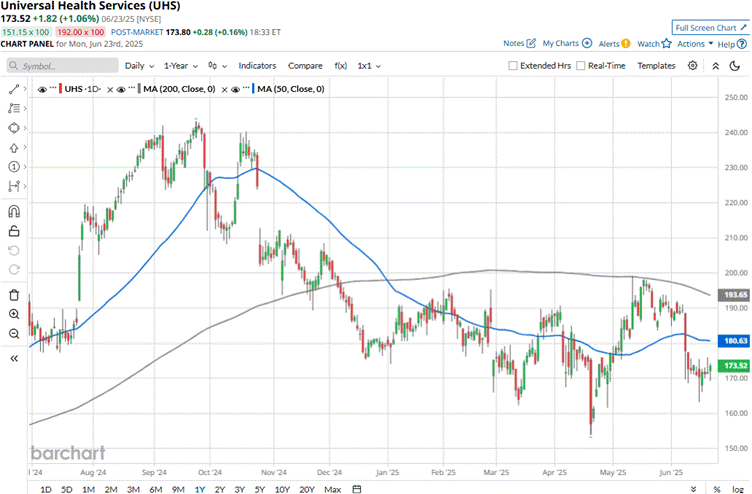Check the Real-Time checkbox

point(581,66)
